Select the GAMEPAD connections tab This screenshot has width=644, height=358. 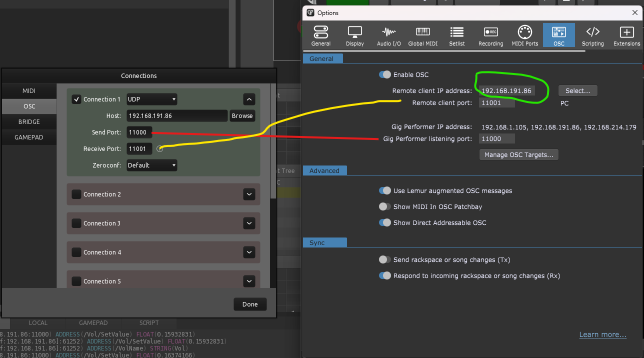(x=29, y=137)
